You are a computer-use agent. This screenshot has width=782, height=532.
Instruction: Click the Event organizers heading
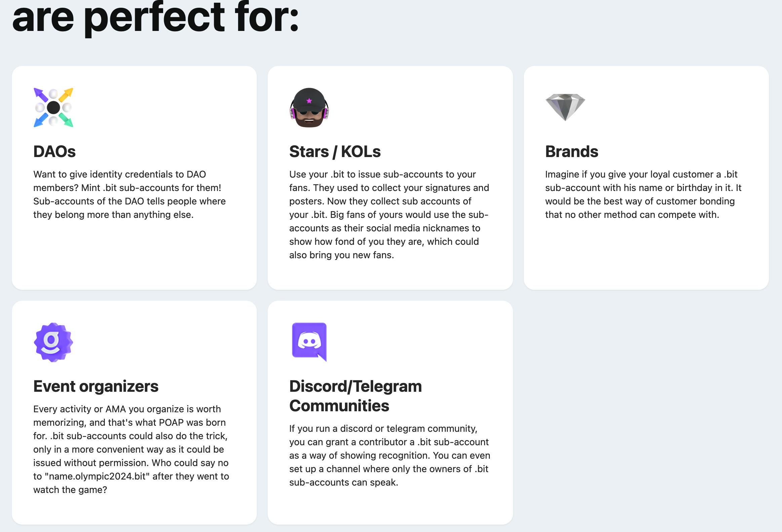click(x=96, y=386)
